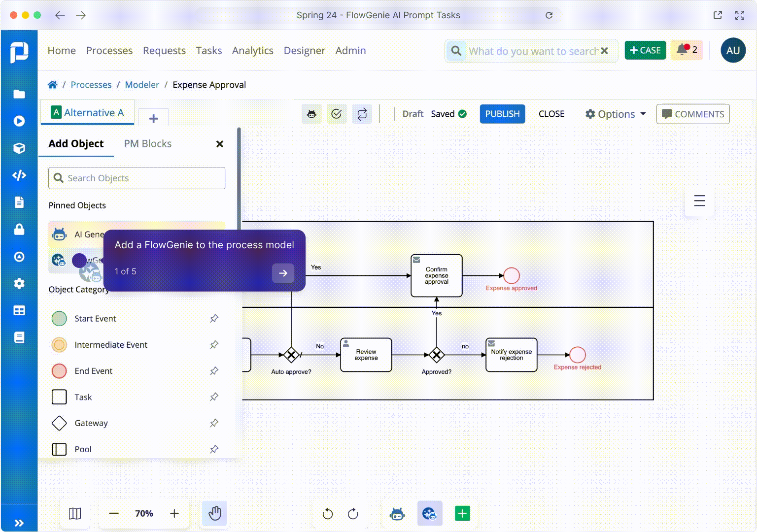Pin the Task object
Screen dimensions: 757x532
(214, 397)
